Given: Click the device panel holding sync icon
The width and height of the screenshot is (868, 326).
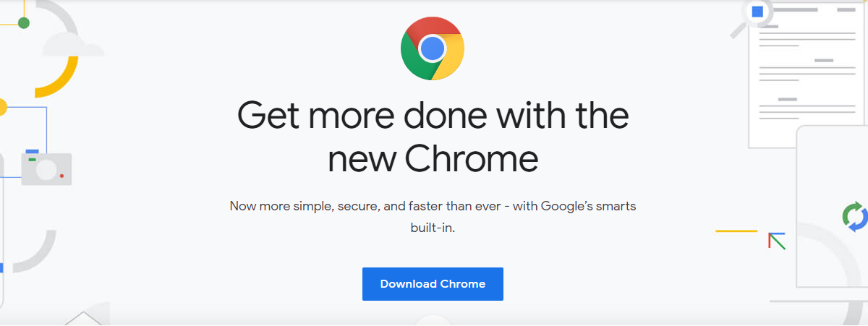Looking at the screenshot, I should [832, 206].
